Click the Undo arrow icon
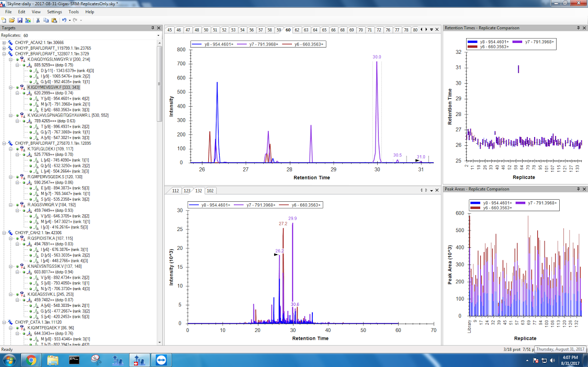The height and width of the screenshot is (367, 588). (64, 20)
